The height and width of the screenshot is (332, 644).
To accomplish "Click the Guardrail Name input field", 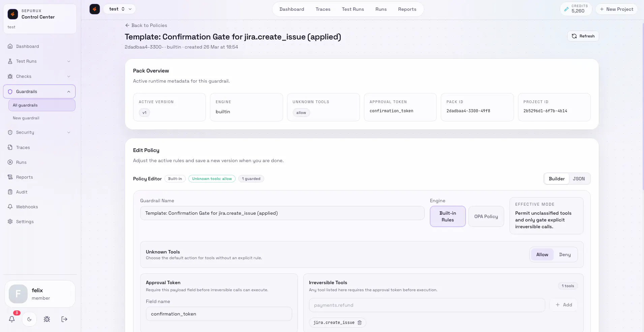I will pyautogui.click(x=282, y=213).
